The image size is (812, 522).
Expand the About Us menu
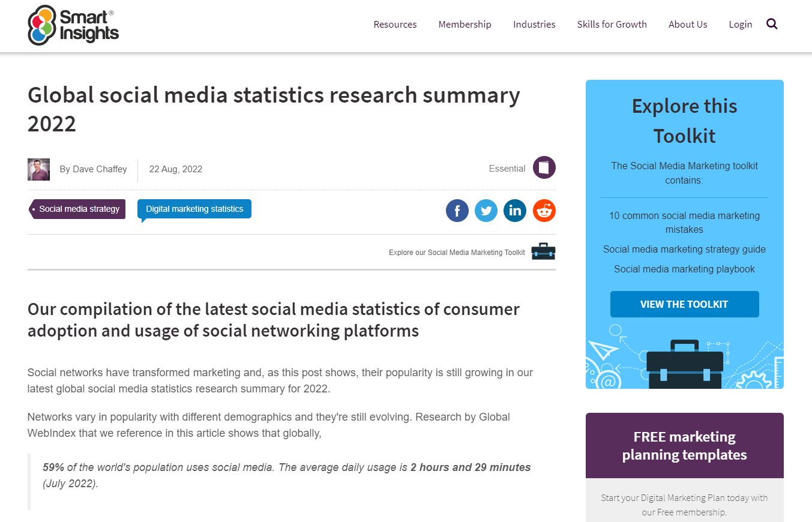[x=688, y=25]
